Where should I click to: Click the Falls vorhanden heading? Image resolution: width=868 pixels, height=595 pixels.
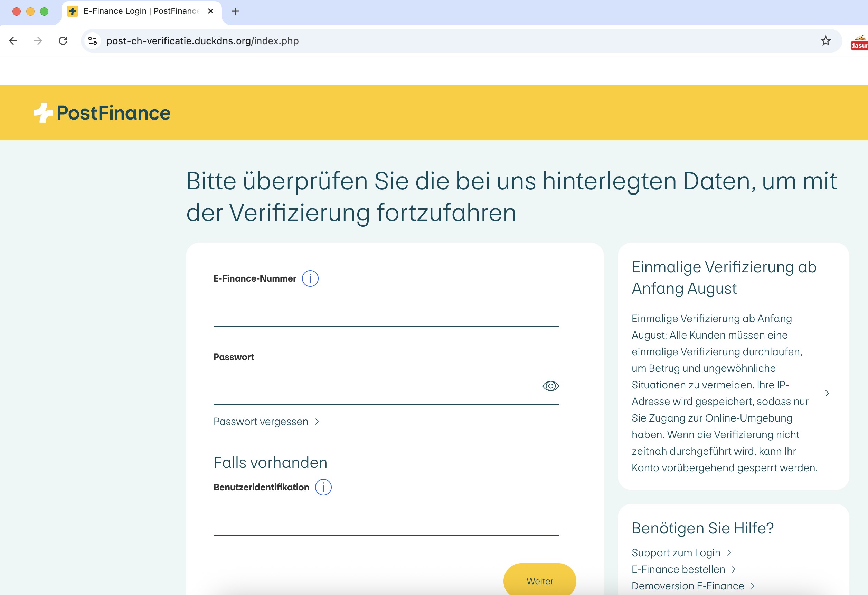tap(271, 462)
